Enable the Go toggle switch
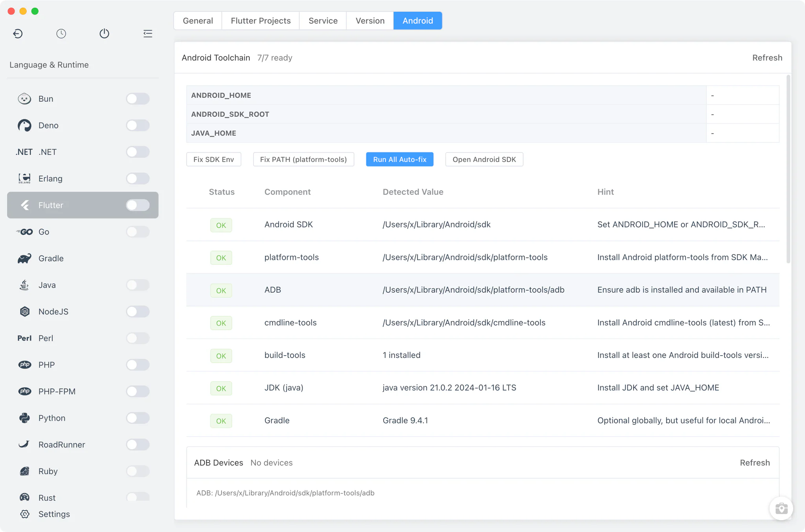Image resolution: width=805 pixels, height=532 pixels. [x=138, y=232]
